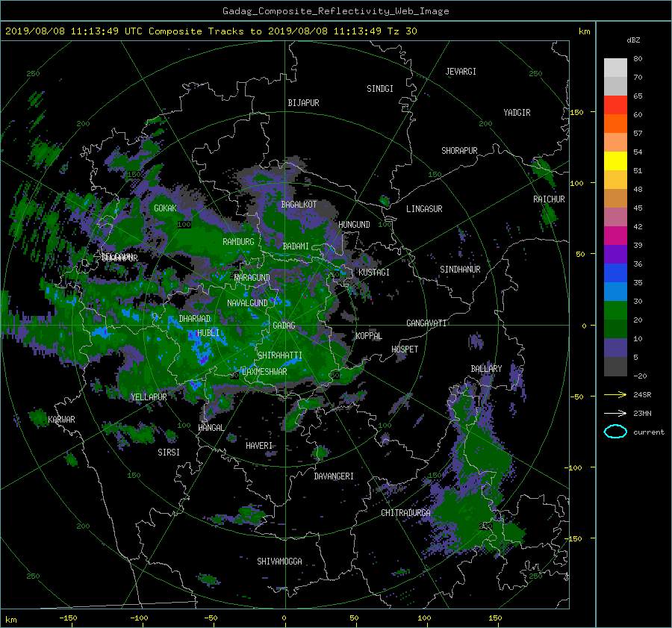Click the 0 tick on bottom km axis
Image resolution: width=672 pixels, height=628 pixels.
point(284,618)
